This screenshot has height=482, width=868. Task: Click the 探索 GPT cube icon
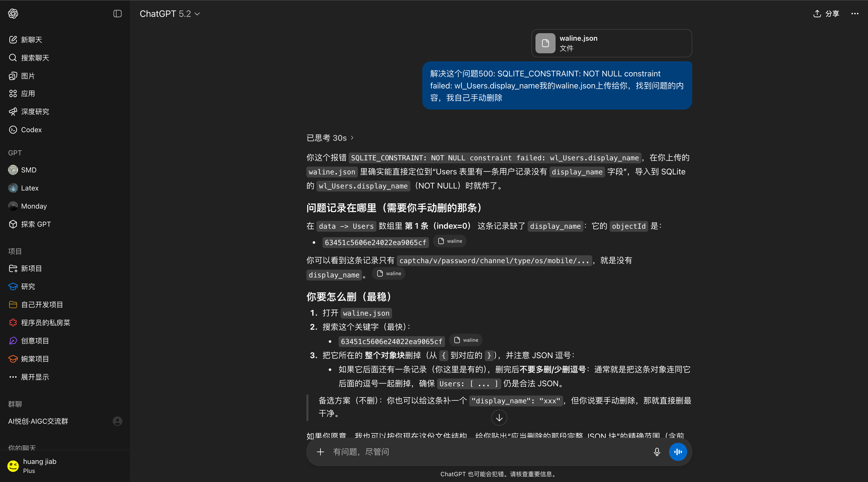pos(13,224)
